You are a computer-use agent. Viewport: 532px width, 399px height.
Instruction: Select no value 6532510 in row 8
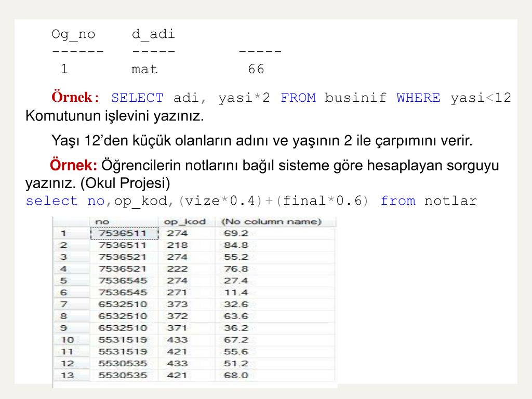coord(123,316)
